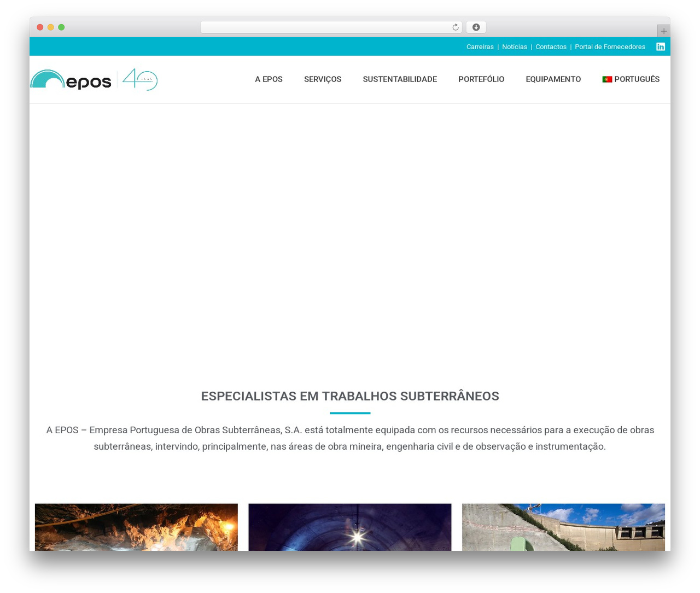Open the Serviços menu
Screen dimensions: 700x593
(323, 79)
